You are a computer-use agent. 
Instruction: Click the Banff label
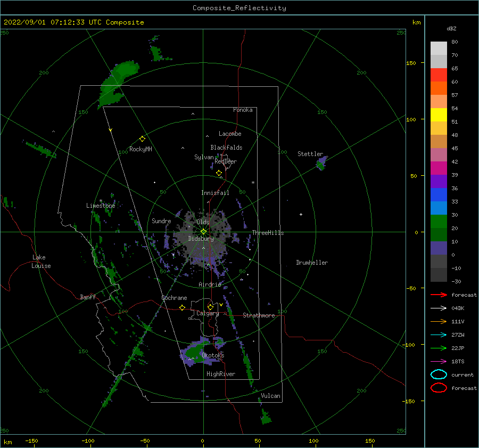coord(88,297)
